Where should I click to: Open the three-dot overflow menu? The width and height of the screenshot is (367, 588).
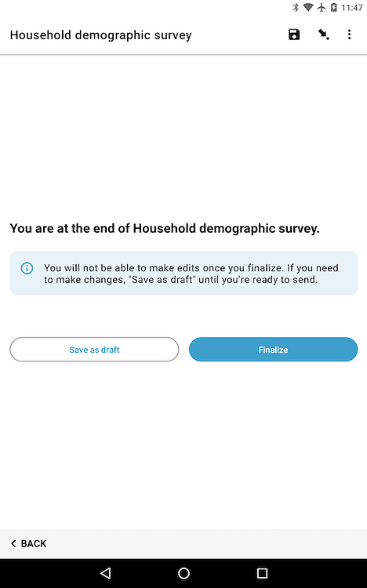pyautogui.click(x=350, y=34)
